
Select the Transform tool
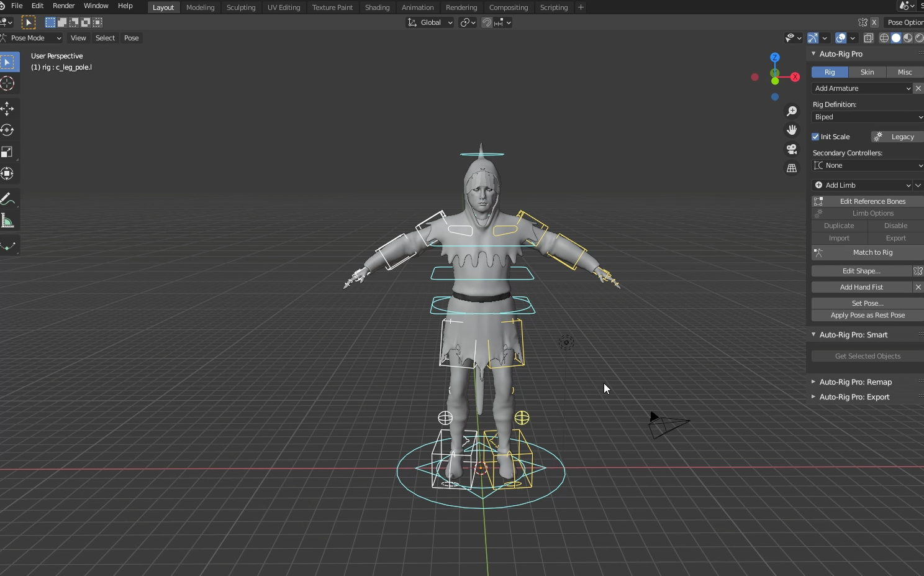pos(8,174)
